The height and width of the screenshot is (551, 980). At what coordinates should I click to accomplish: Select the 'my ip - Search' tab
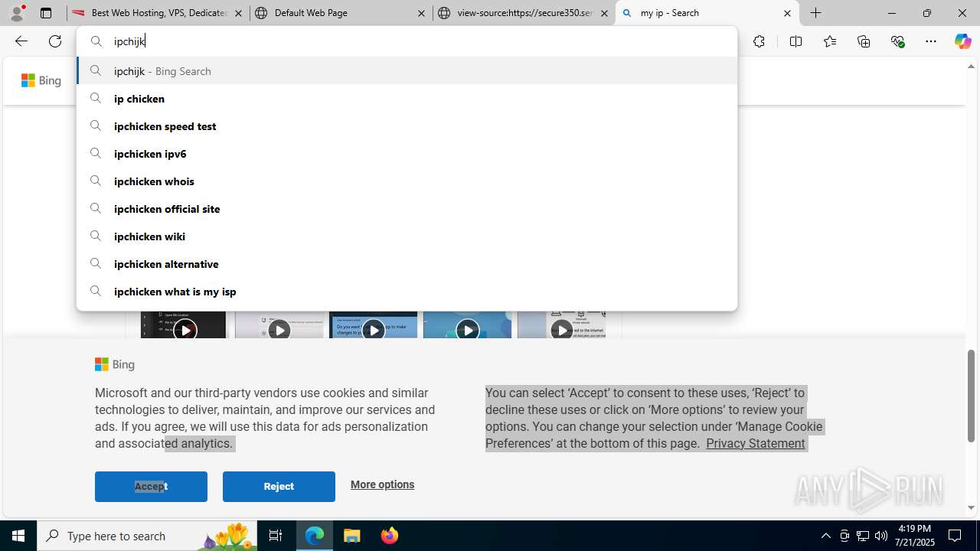click(x=706, y=13)
